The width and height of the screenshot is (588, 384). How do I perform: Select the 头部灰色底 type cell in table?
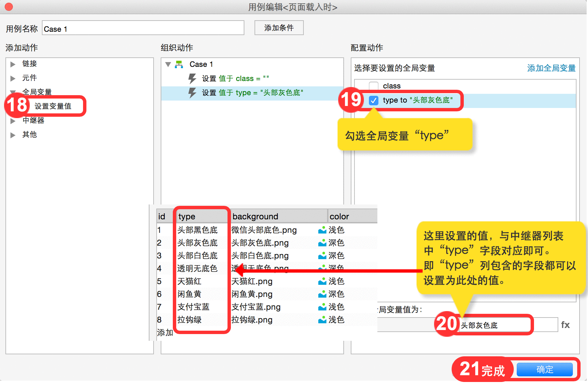tap(197, 243)
